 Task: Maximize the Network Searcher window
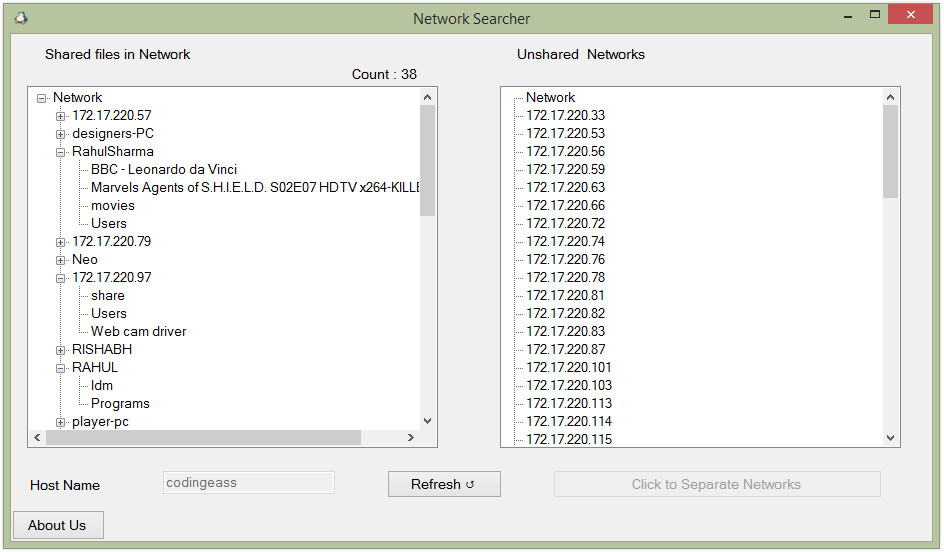(x=875, y=14)
